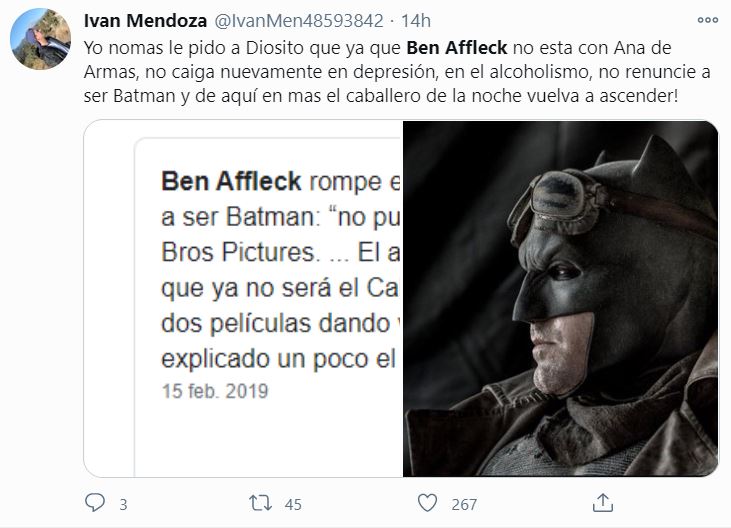Image resolution: width=731 pixels, height=528 pixels.
Task: Open the Batman photo with goggles
Action: [560, 299]
